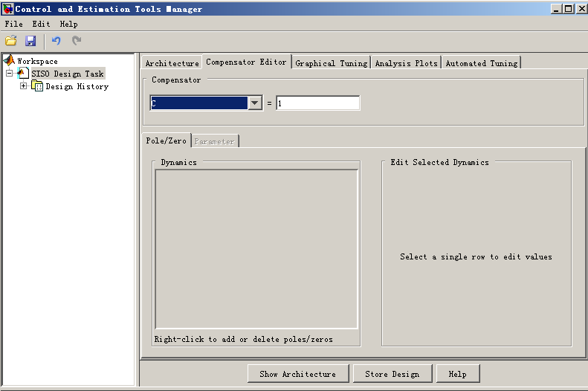Select the SISO Design Task tree item
The width and height of the screenshot is (588, 391).
click(68, 74)
